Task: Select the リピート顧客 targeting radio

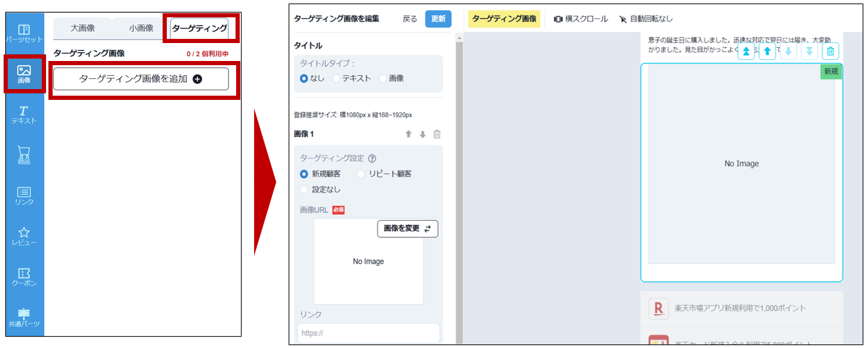Action: tap(360, 174)
